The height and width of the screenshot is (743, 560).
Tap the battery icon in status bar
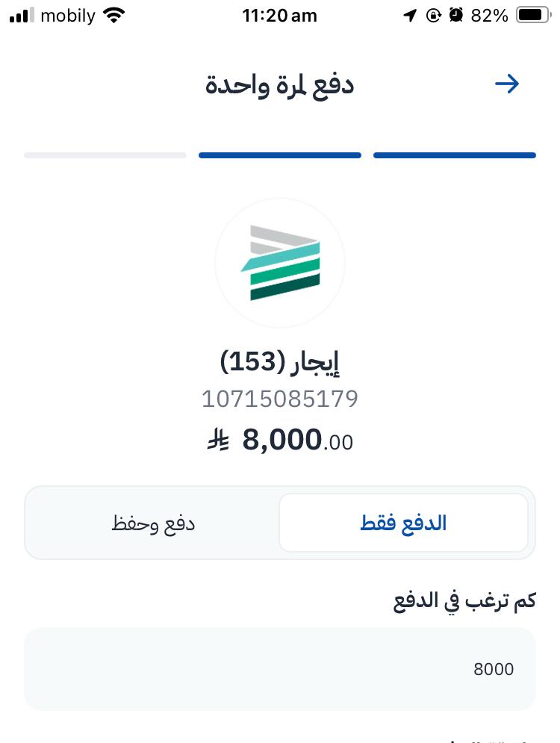tap(533, 15)
